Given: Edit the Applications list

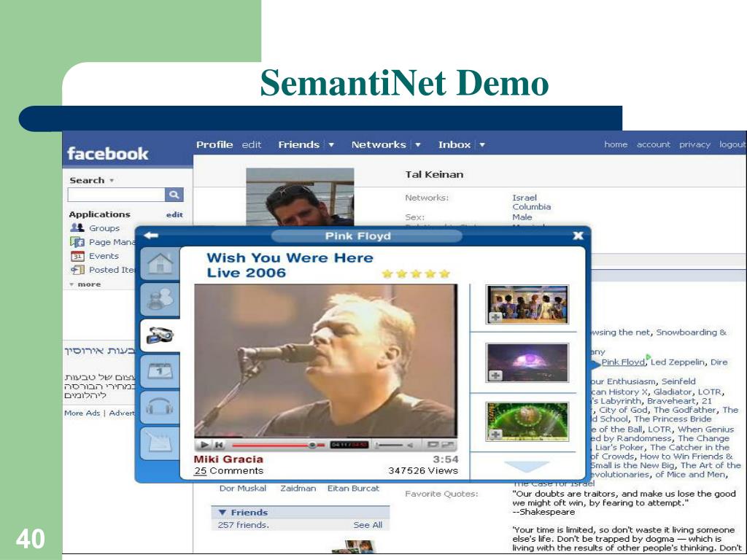Looking at the screenshot, I should 174,215.
